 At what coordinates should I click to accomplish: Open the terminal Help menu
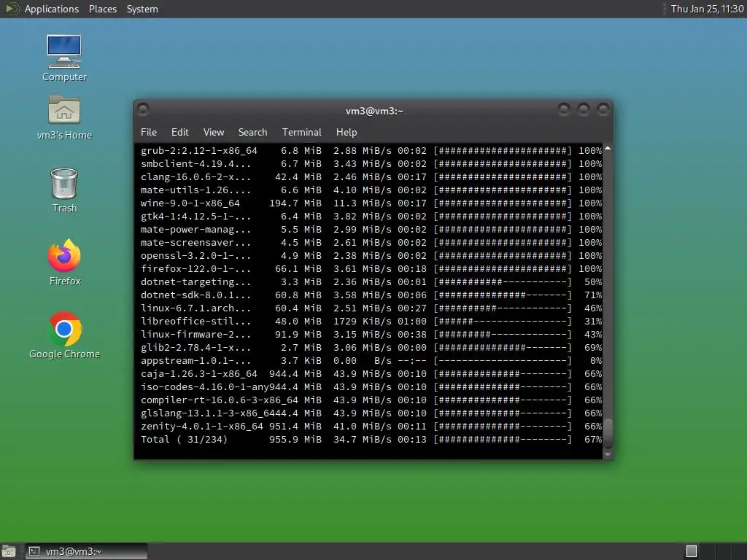(x=347, y=133)
